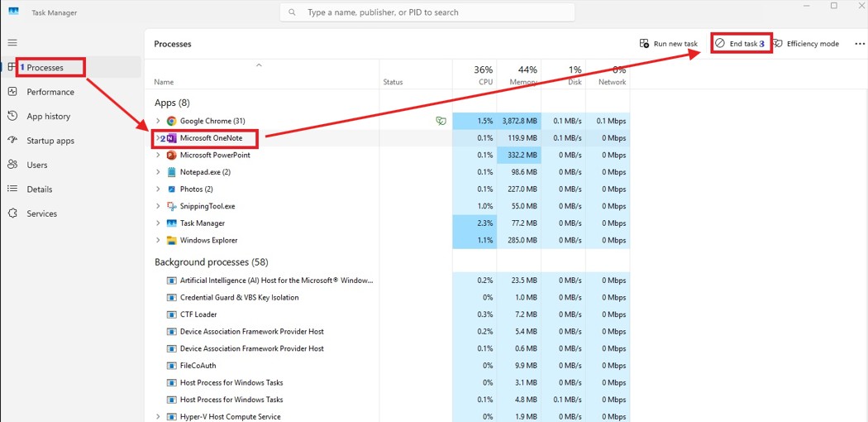Image resolution: width=868 pixels, height=422 pixels.
Task: Expand the SnippingTool.exe process group
Action: click(x=158, y=206)
